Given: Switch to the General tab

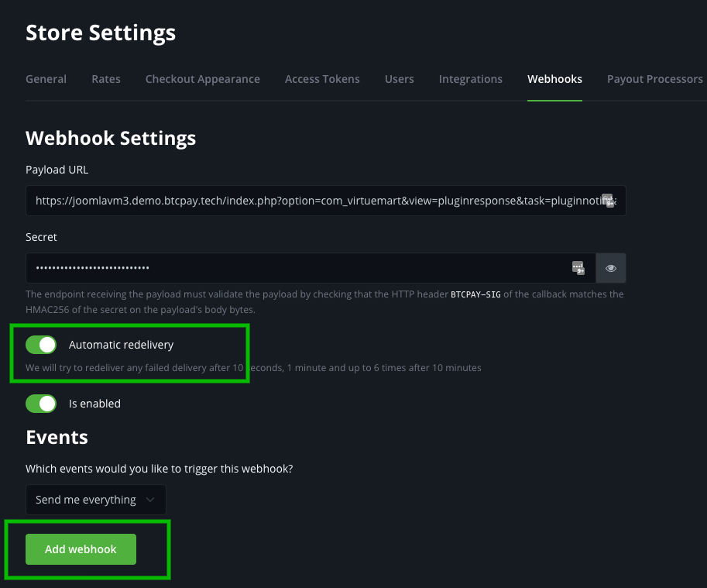Looking at the screenshot, I should pos(46,78).
